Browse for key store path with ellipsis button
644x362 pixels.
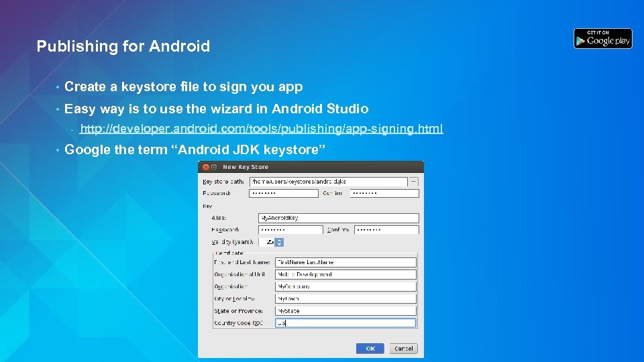[x=414, y=182]
